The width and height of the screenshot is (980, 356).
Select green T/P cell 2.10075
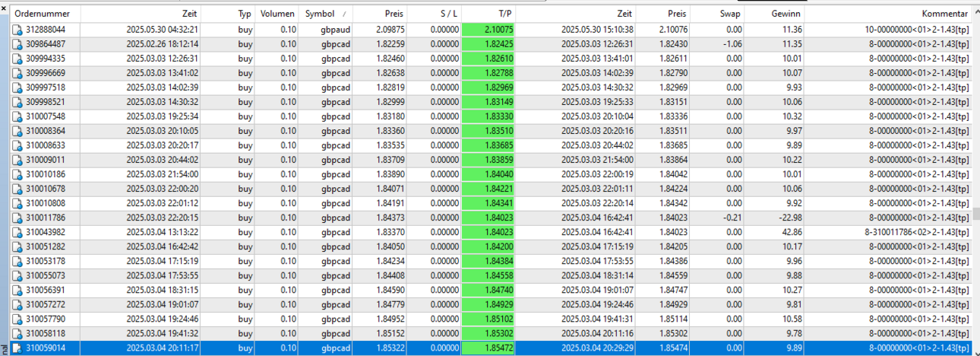pos(488,30)
